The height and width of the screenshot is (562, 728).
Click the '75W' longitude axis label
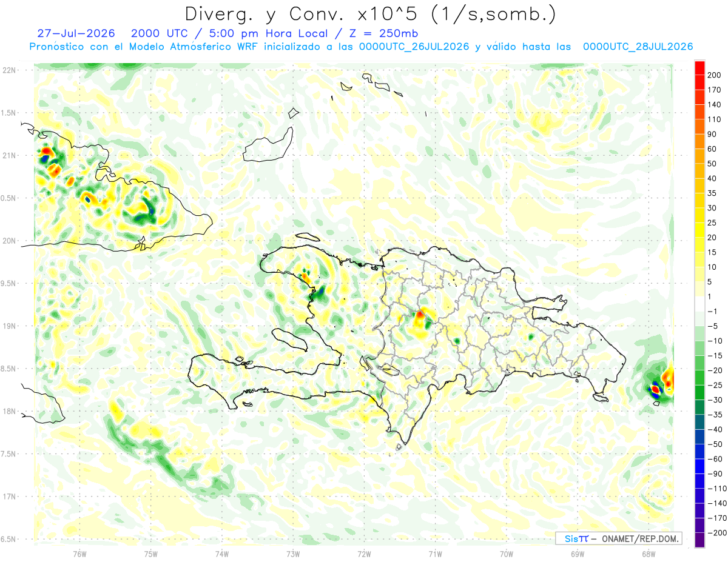pos(151,554)
